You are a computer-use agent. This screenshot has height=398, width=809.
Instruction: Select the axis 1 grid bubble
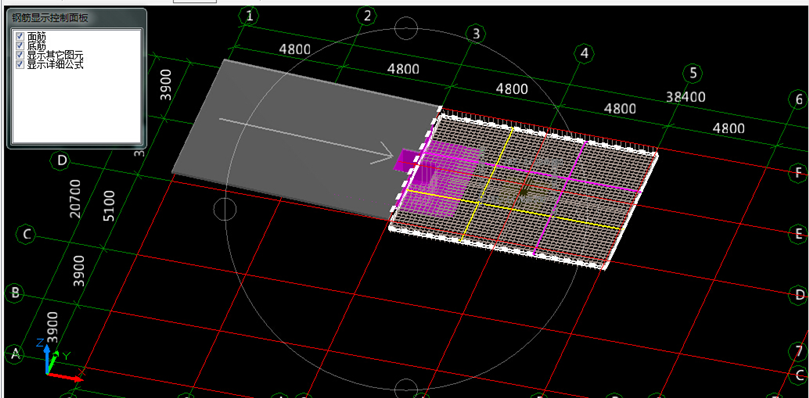click(x=250, y=17)
